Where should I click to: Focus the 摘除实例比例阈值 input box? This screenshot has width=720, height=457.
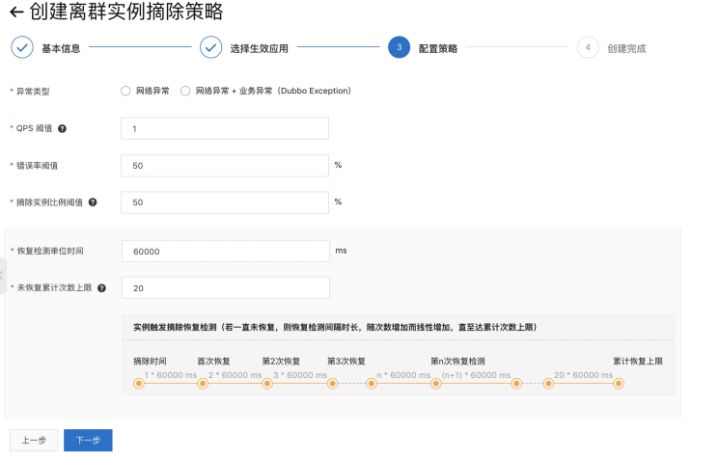[225, 202]
